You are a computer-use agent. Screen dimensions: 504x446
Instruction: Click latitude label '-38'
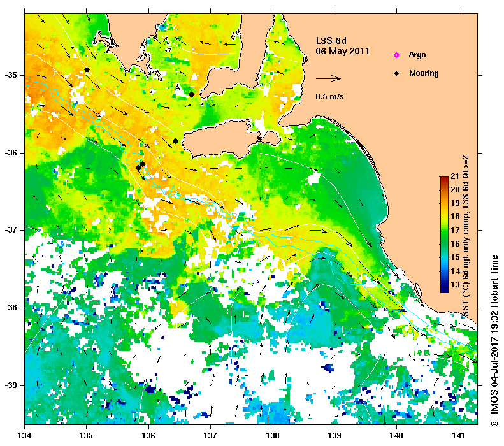point(10,308)
